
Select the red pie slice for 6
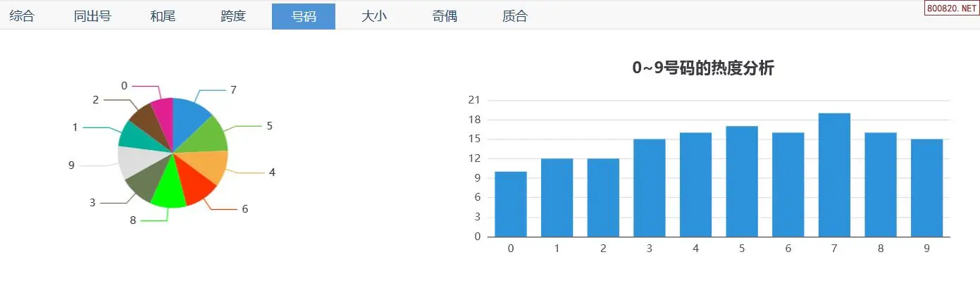(197, 184)
